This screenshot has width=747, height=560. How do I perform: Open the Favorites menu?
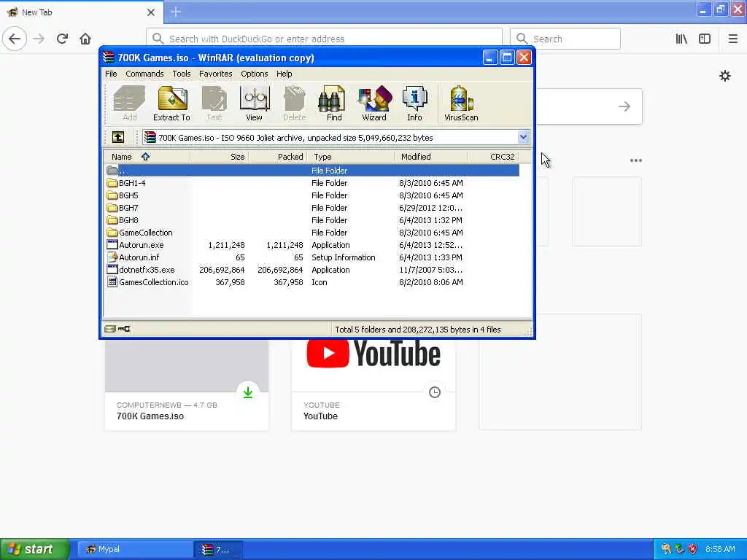coord(215,74)
